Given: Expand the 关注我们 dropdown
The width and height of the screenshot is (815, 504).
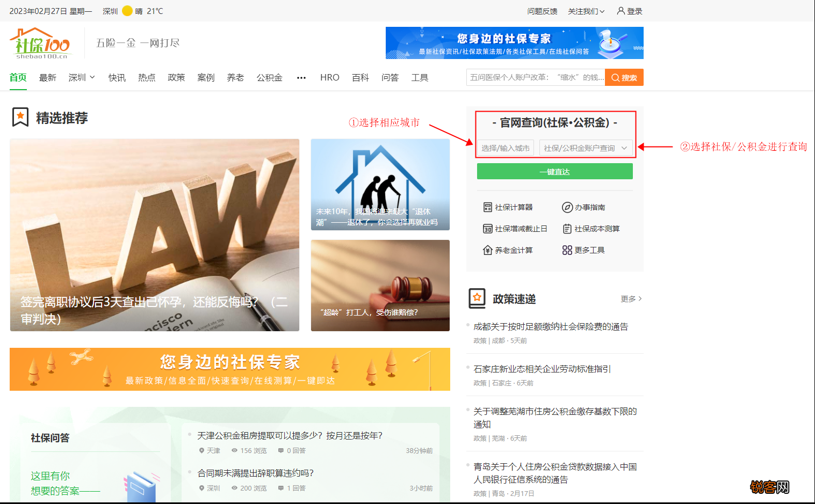Looking at the screenshot, I should tap(585, 11).
